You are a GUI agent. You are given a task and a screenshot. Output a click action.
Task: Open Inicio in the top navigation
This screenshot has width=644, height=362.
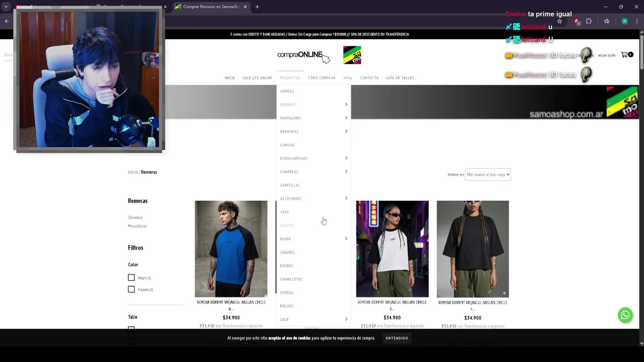[229, 78]
